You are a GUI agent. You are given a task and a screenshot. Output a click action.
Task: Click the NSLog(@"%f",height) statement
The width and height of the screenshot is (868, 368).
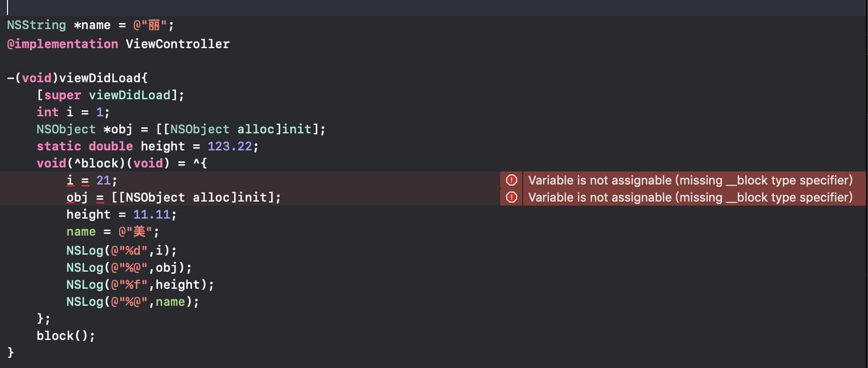140,285
